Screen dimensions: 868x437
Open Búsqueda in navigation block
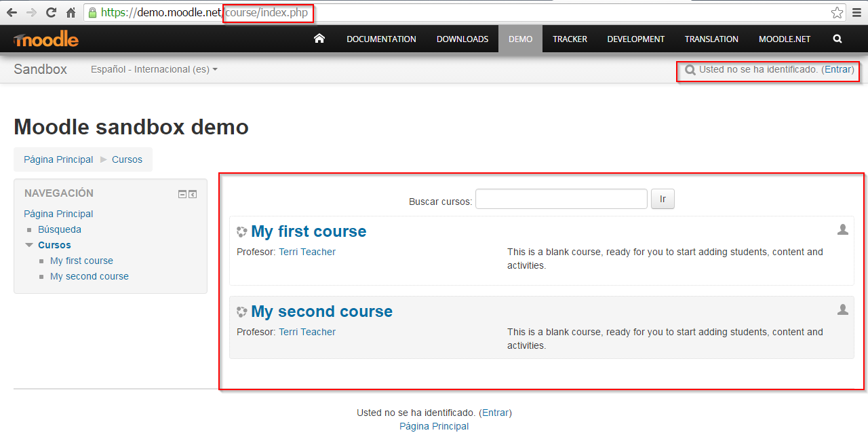tap(60, 229)
